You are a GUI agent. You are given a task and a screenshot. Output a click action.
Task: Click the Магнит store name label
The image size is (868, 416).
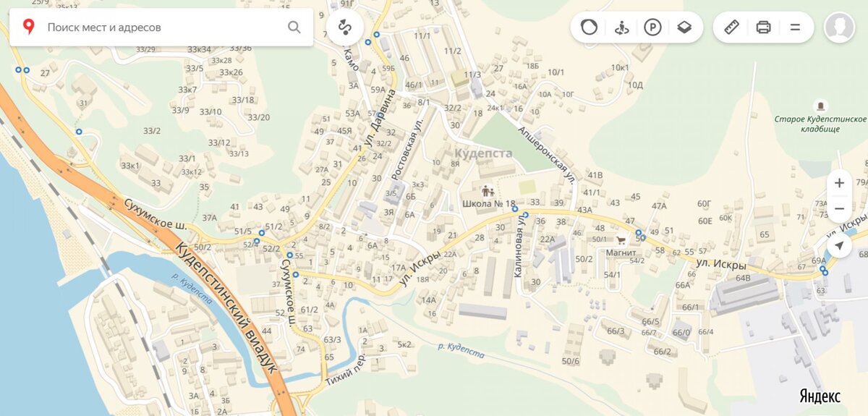click(621, 252)
